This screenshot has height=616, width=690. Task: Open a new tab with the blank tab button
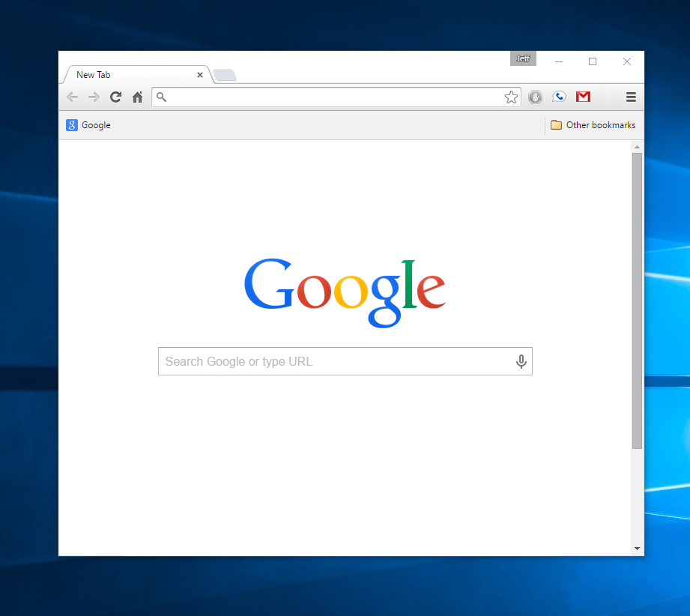coord(225,75)
